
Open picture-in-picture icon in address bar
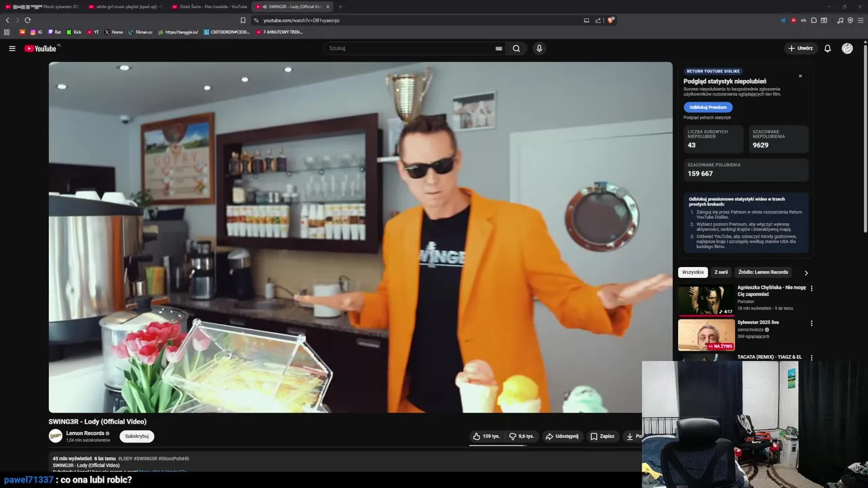click(587, 20)
